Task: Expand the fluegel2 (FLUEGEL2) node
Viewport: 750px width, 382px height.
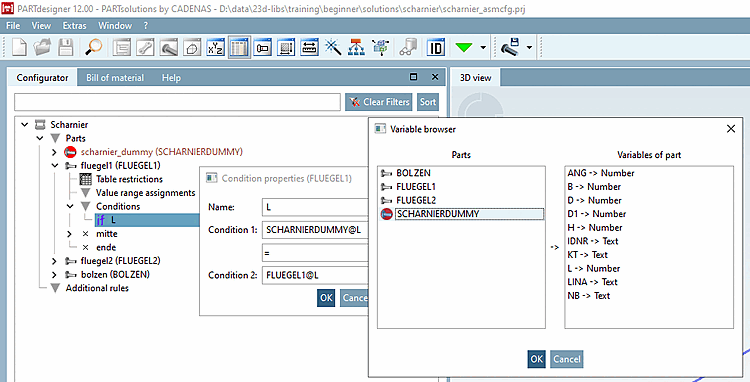Action: (x=55, y=261)
